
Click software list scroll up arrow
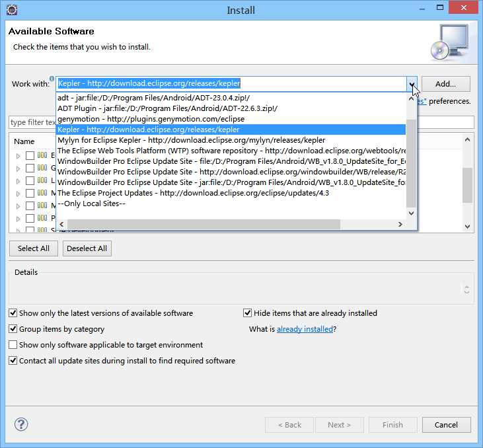pos(467,139)
